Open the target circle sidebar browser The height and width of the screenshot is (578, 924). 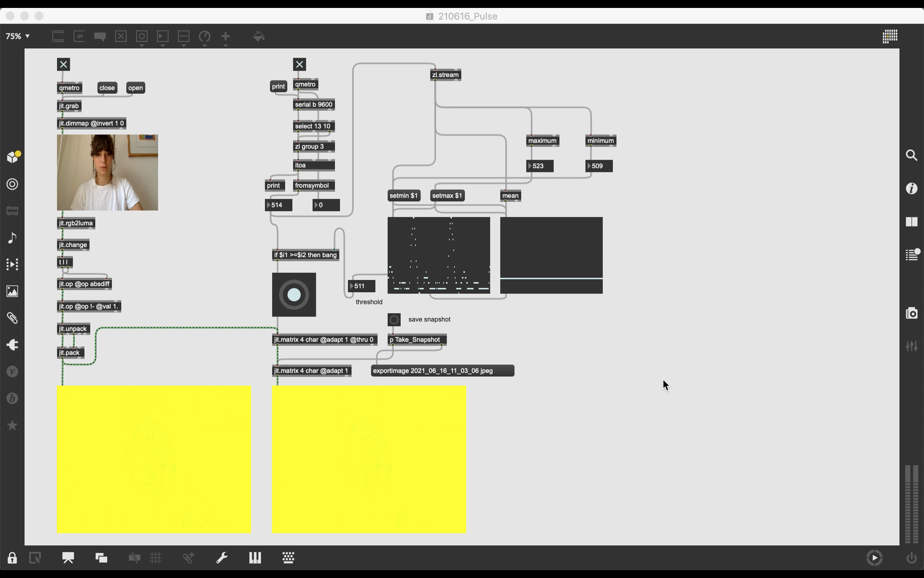coord(12,184)
